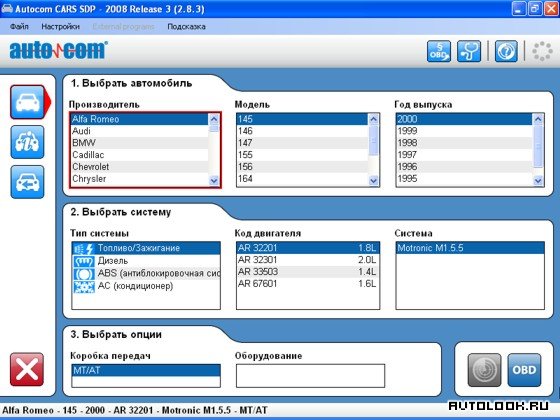The height and width of the screenshot is (420, 560).
Task: Select Cadillac in manufacturer list
Action: [x=140, y=155]
